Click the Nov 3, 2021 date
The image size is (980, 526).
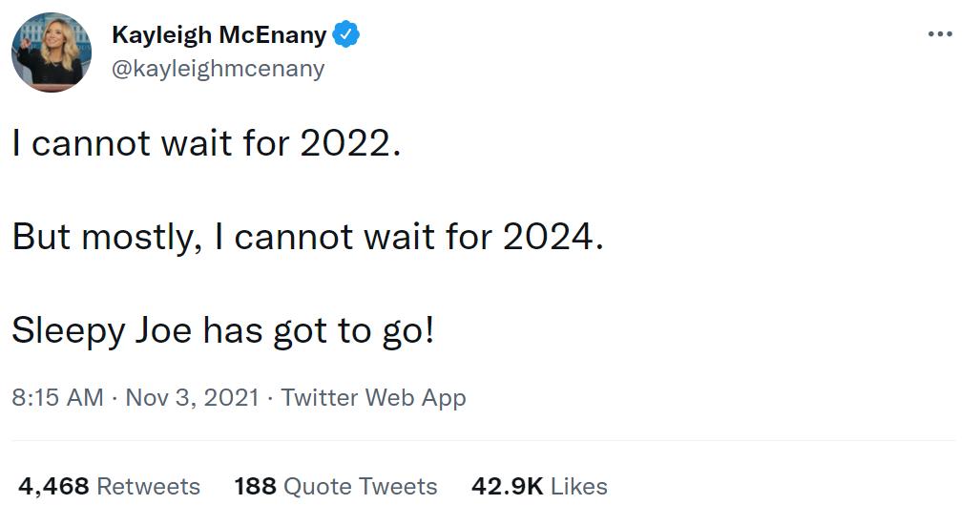(192, 397)
